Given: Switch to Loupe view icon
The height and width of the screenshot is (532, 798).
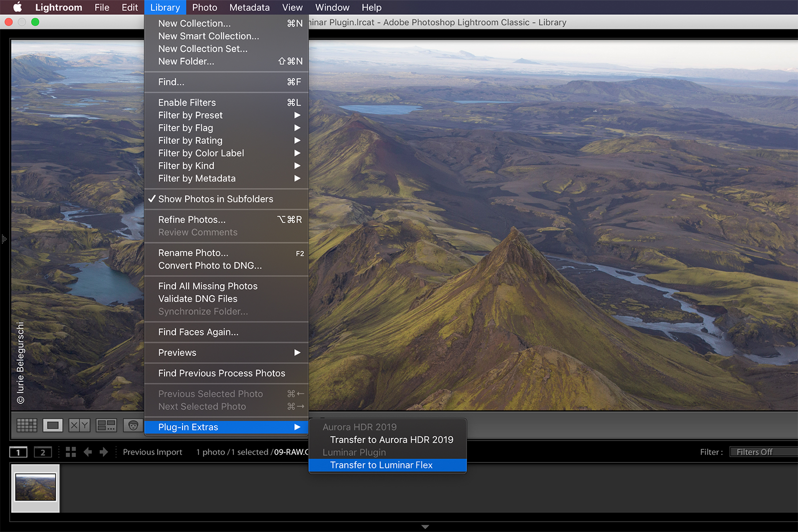Looking at the screenshot, I should click(52, 425).
